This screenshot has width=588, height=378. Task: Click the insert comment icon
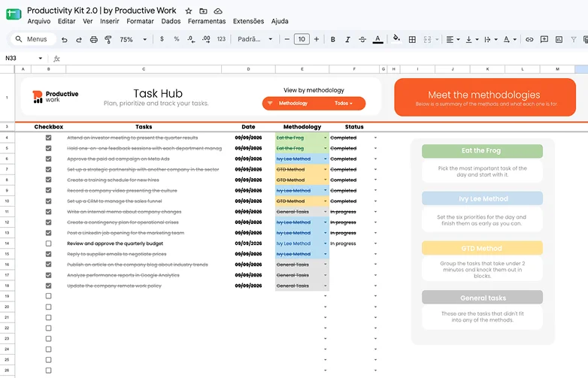pyautogui.click(x=544, y=39)
